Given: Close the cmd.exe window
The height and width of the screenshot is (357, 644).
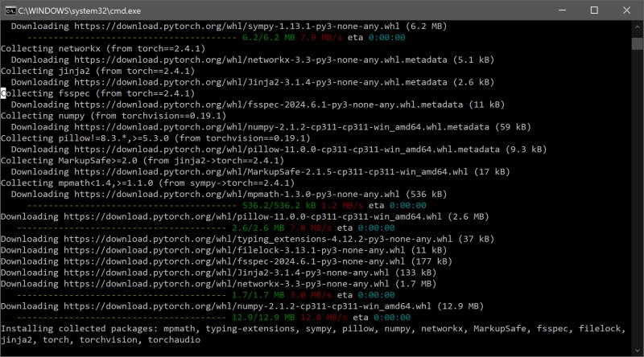Looking at the screenshot, I should click(x=627, y=10).
